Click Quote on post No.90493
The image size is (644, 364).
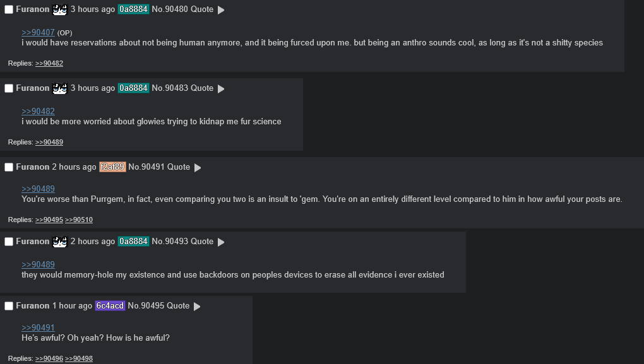pos(202,242)
